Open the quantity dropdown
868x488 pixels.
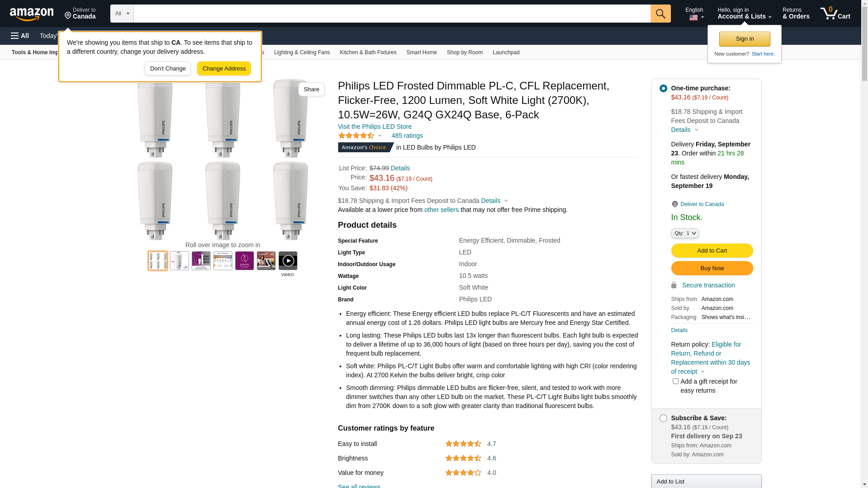(684, 233)
